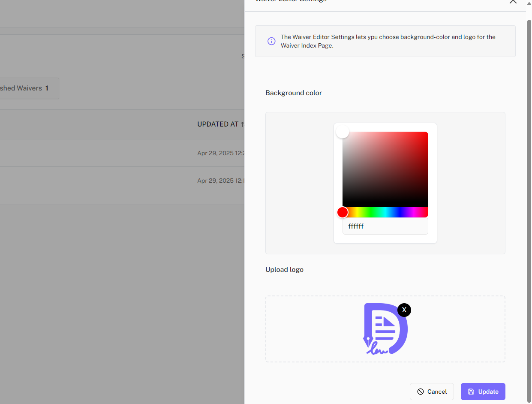This screenshot has height=404, width=532.
Task: Close the Waiver Editor Settings panel
Action: tap(513, 2)
